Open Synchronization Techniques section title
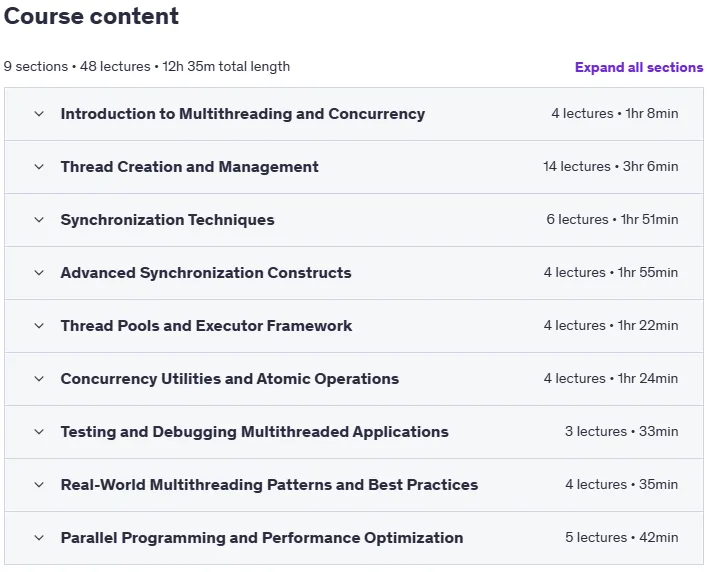Viewport: 709px width, 572px height. point(167,220)
